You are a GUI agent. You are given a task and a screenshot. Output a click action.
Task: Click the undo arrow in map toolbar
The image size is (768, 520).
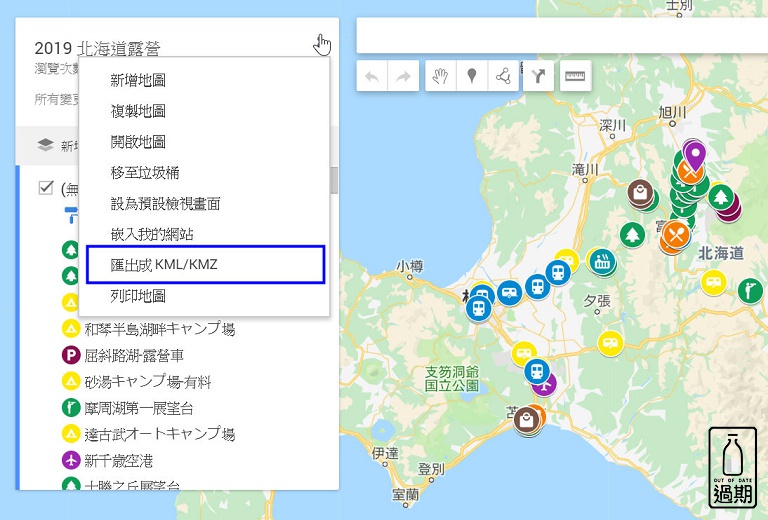(x=372, y=76)
